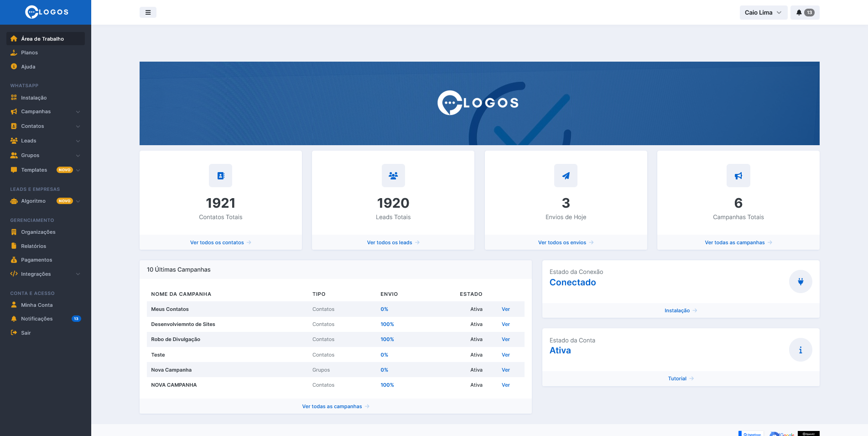
Task: Open the Pagamentos menu item
Action: coord(46,260)
